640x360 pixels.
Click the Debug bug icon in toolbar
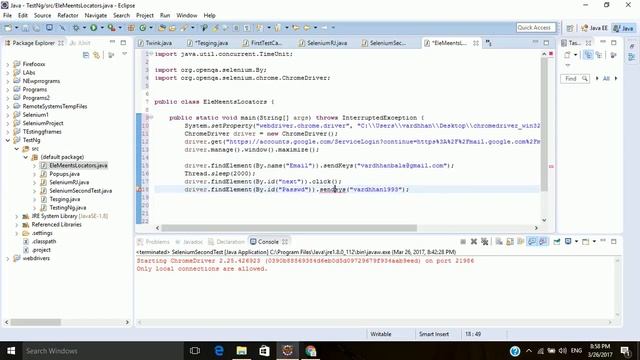point(76,28)
